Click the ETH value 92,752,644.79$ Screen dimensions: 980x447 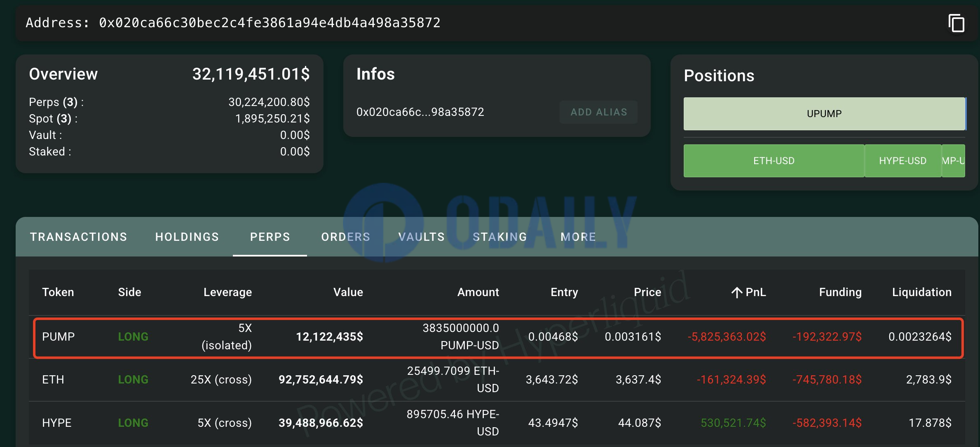pyautogui.click(x=321, y=380)
